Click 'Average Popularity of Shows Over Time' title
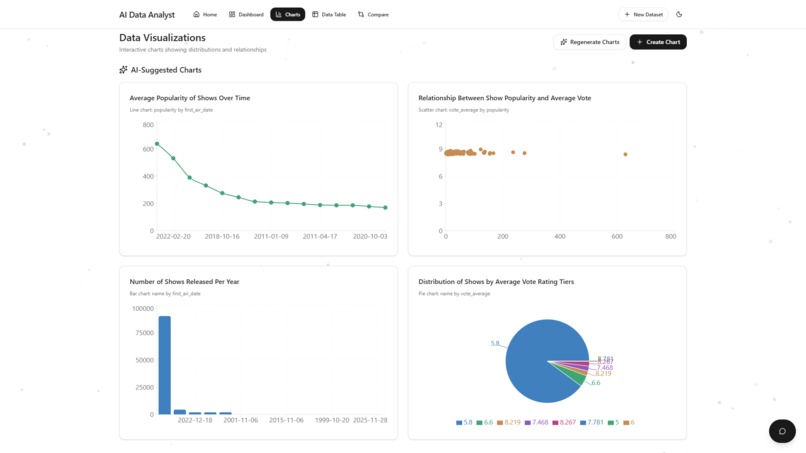Screen dimensions: 806x453 tap(190, 98)
